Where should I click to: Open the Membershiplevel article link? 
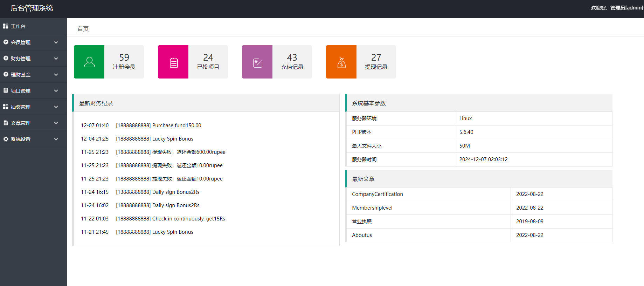click(372, 208)
